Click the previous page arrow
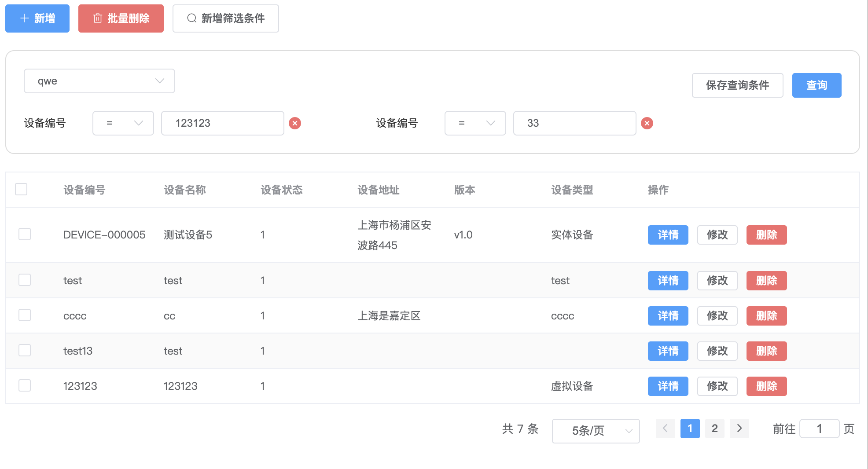The height and width of the screenshot is (469, 868). [666, 429]
